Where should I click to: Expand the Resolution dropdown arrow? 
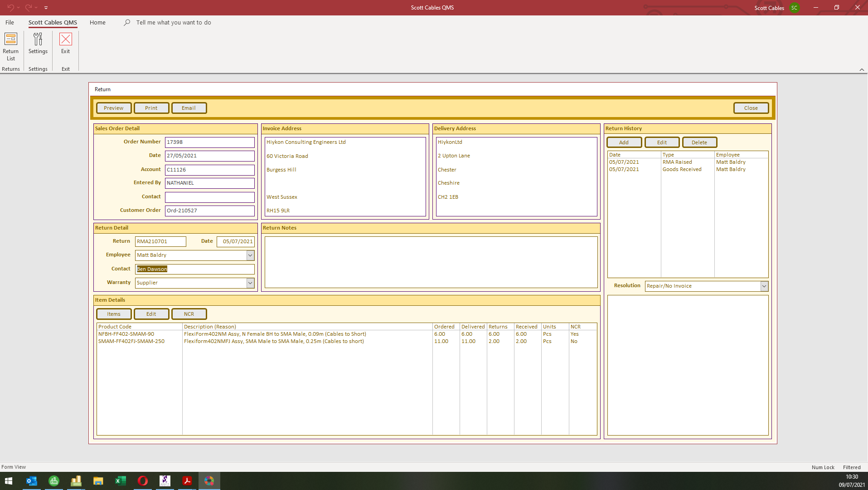click(x=764, y=286)
